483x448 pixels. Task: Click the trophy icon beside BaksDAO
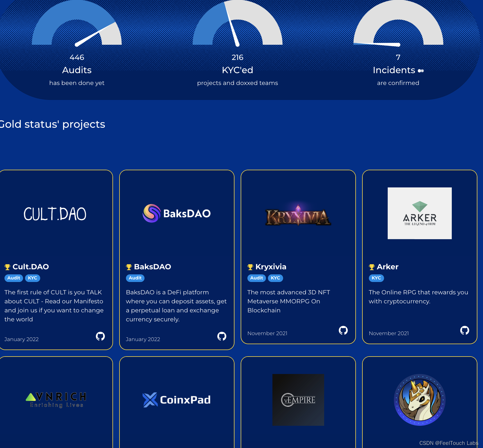coord(129,267)
